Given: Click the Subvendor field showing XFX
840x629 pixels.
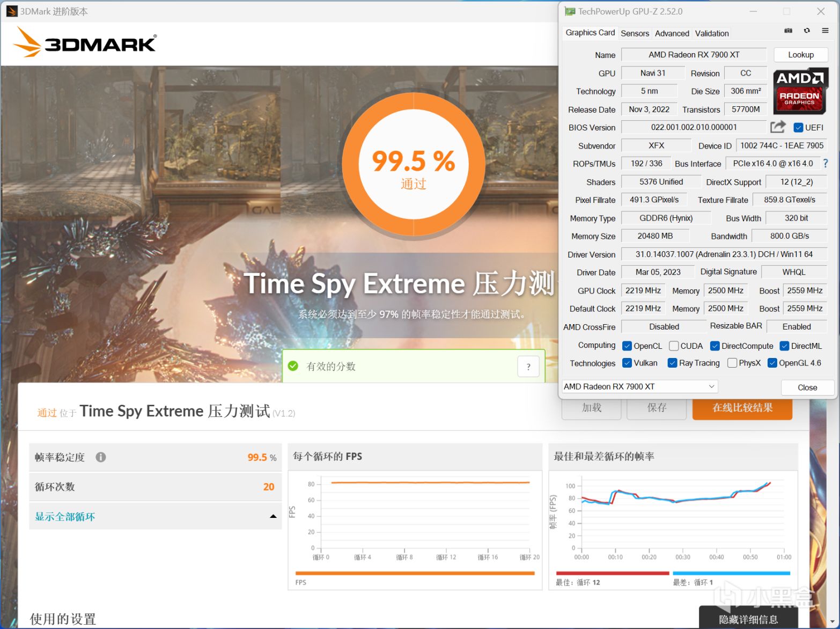Looking at the screenshot, I should pyautogui.click(x=656, y=145).
